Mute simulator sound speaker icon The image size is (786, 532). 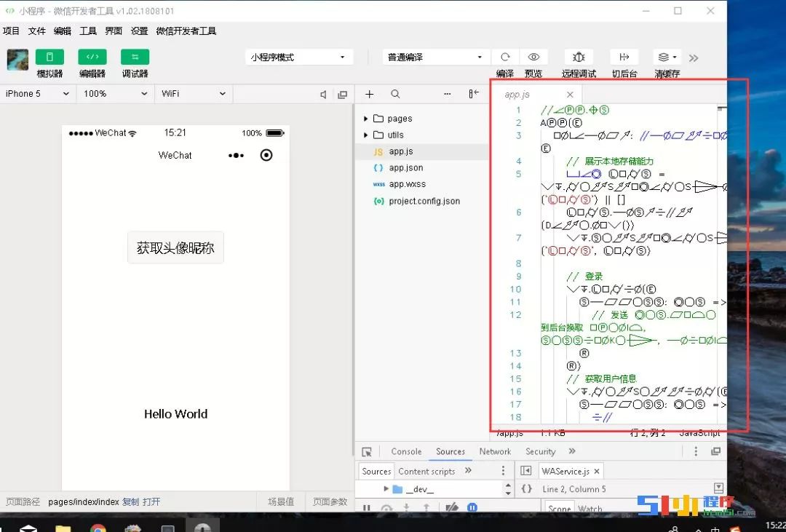tap(323, 95)
